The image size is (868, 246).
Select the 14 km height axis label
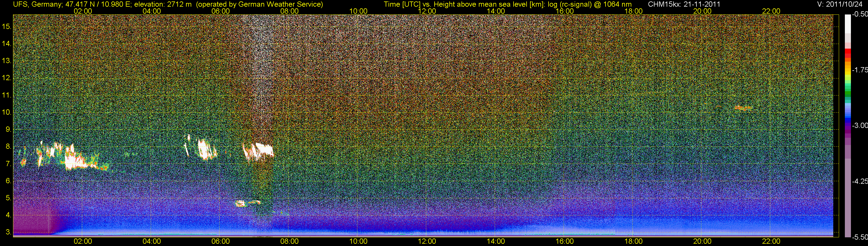tap(7, 43)
